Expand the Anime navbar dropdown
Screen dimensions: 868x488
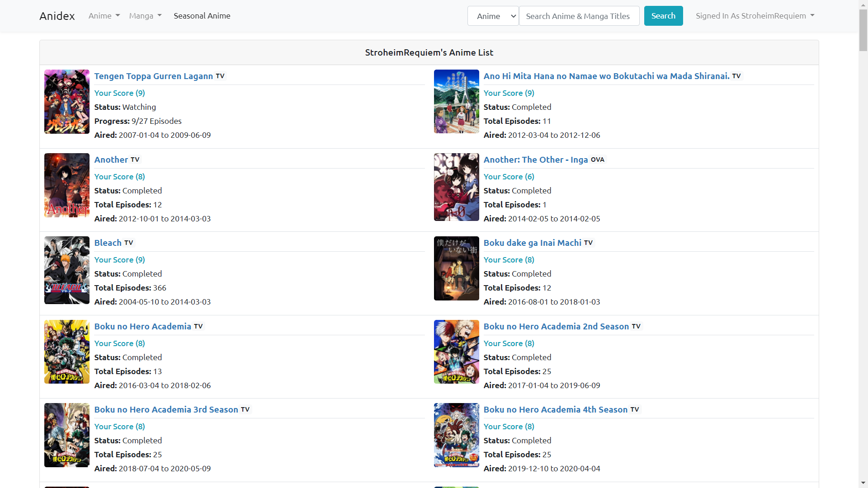point(104,16)
